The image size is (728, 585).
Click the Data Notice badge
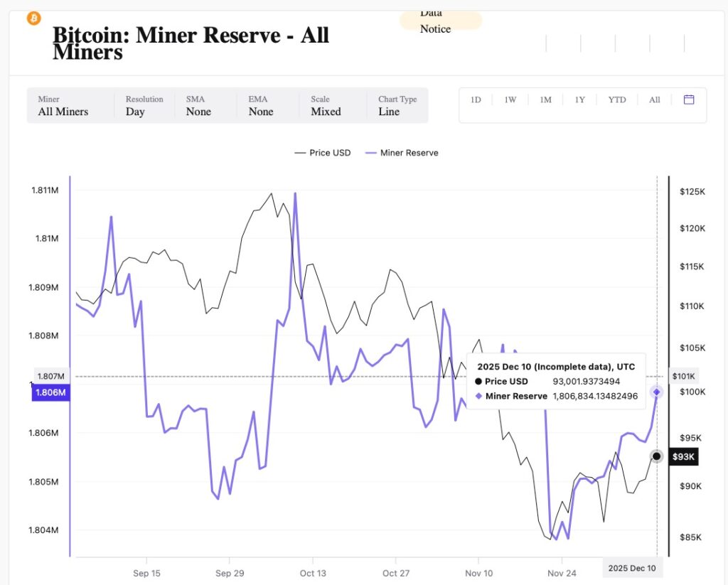pyautogui.click(x=440, y=21)
